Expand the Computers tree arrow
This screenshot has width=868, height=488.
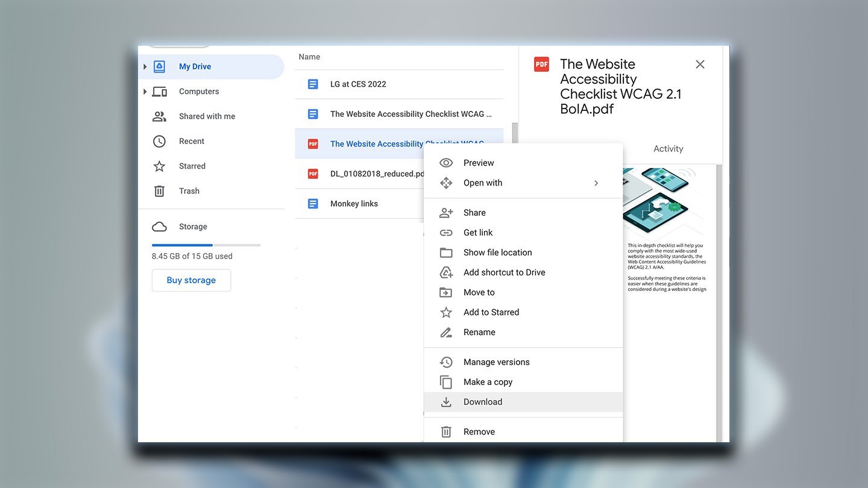[145, 92]
